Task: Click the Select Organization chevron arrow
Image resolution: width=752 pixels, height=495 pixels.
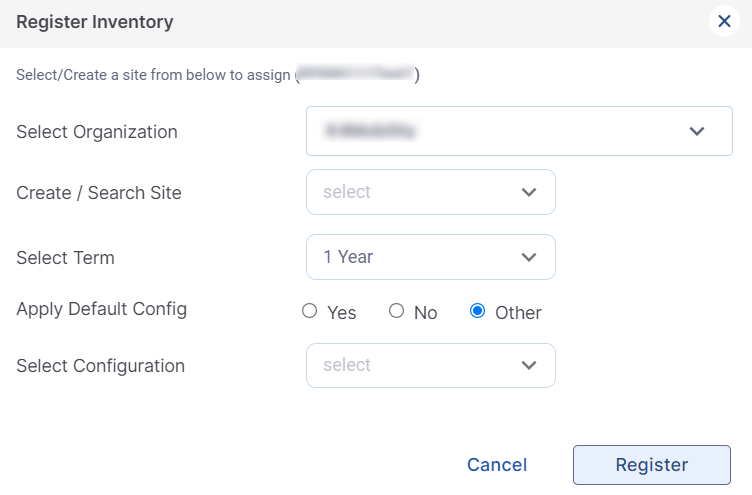Action: tap(697, 131)
